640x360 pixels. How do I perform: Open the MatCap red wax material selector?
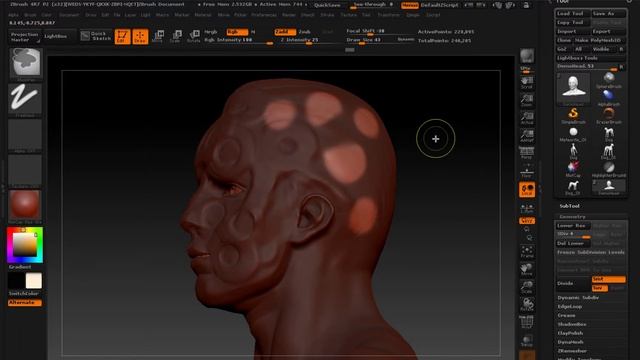[25, 205]
